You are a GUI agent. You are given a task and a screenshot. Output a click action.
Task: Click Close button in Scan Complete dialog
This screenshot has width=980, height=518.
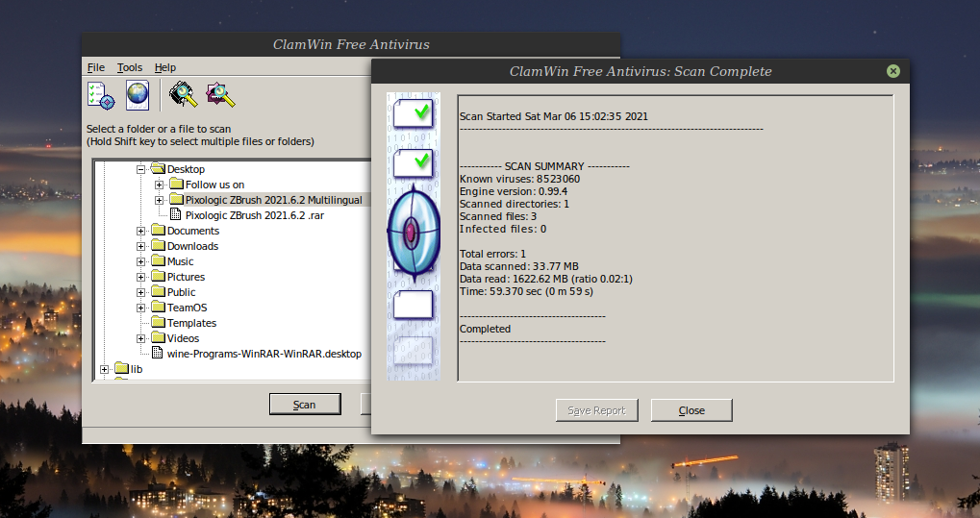[x=691, y=410]
